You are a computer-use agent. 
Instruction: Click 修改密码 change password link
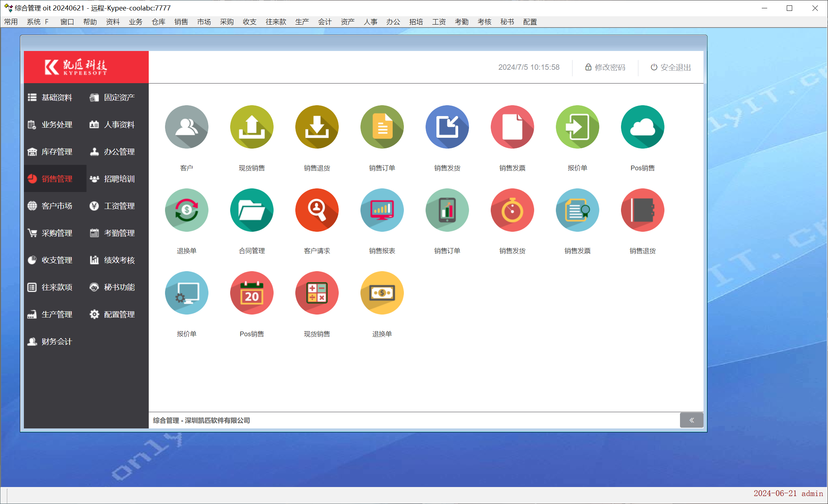[x=605, y=68]
